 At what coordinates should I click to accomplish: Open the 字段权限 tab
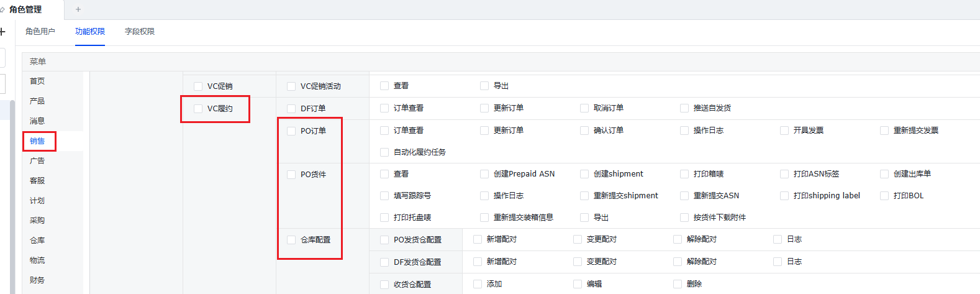click(140, 31)
